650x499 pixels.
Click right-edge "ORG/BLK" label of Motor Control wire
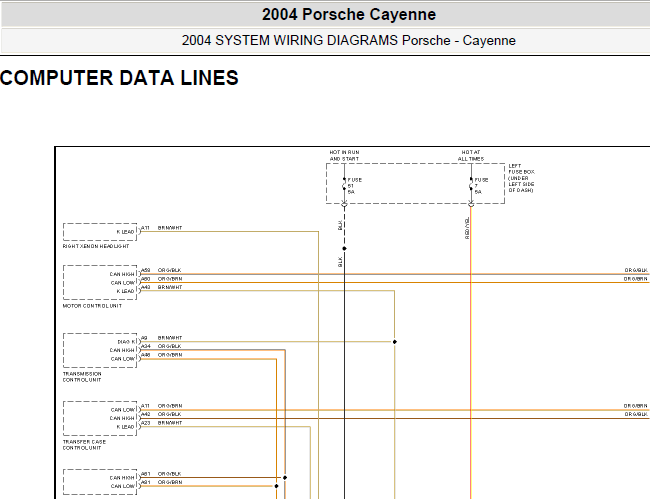click(636, 270)
